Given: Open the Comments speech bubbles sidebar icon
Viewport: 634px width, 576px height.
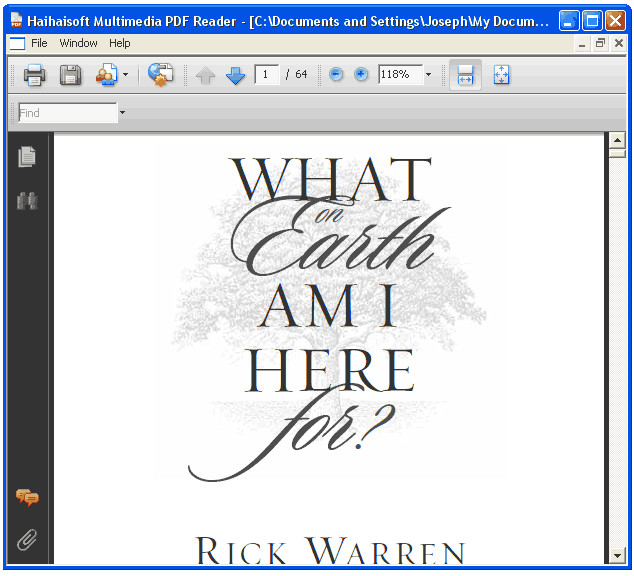Looking at the screenshot, I should 27,497.
